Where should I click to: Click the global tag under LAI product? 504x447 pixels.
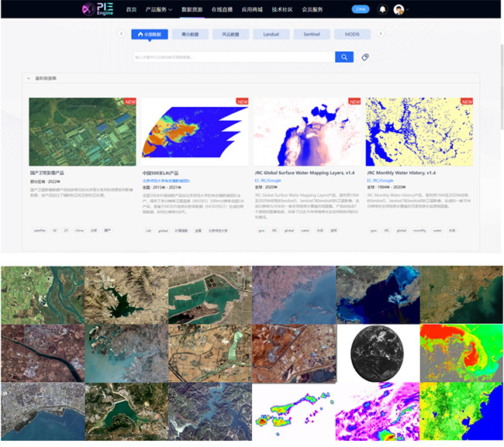[163, 231]
